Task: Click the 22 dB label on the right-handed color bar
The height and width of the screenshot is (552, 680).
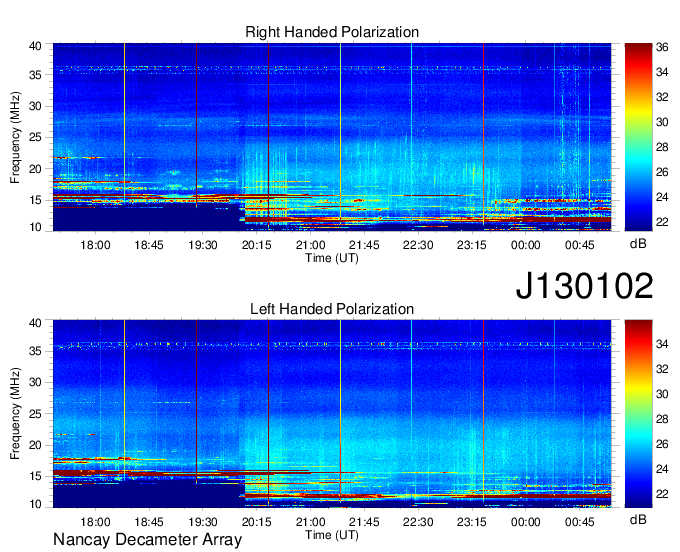Action: pos(662,222)
